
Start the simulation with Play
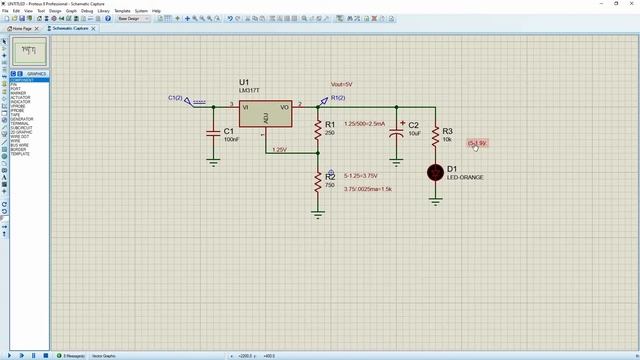click(x=9, y=356)
